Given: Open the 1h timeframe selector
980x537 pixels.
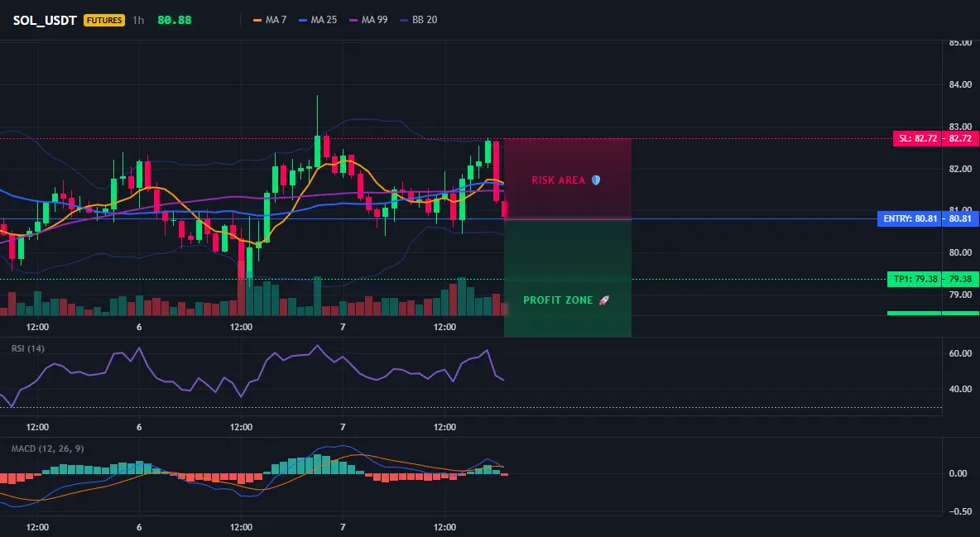Looking at the screenshot, I should pyautogui.click(x=138, y=20).
